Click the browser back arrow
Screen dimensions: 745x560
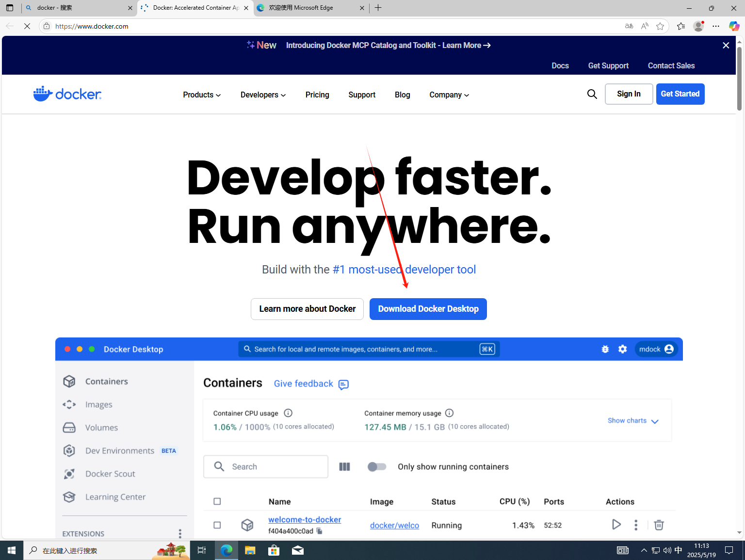coord(10,26)
